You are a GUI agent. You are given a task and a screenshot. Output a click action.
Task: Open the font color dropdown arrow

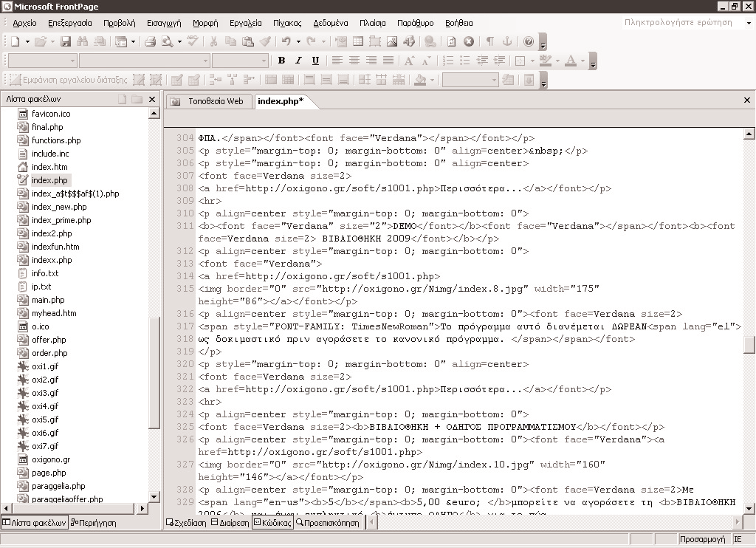583,61
